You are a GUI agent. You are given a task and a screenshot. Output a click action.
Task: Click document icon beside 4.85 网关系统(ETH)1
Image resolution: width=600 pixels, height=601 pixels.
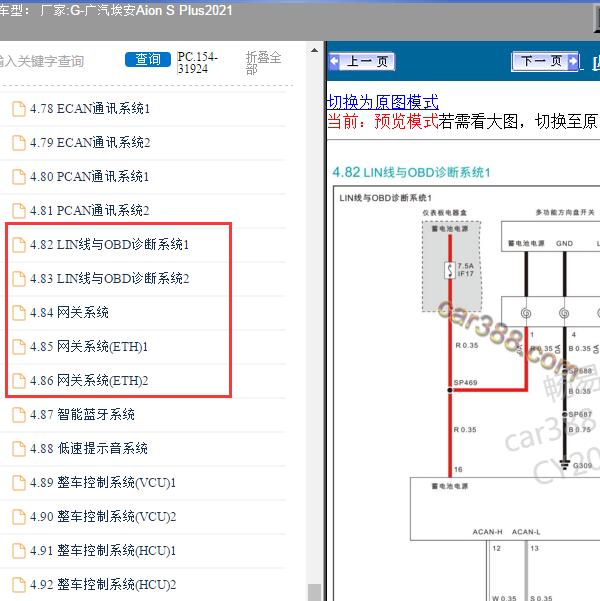(x=18, y=346)
